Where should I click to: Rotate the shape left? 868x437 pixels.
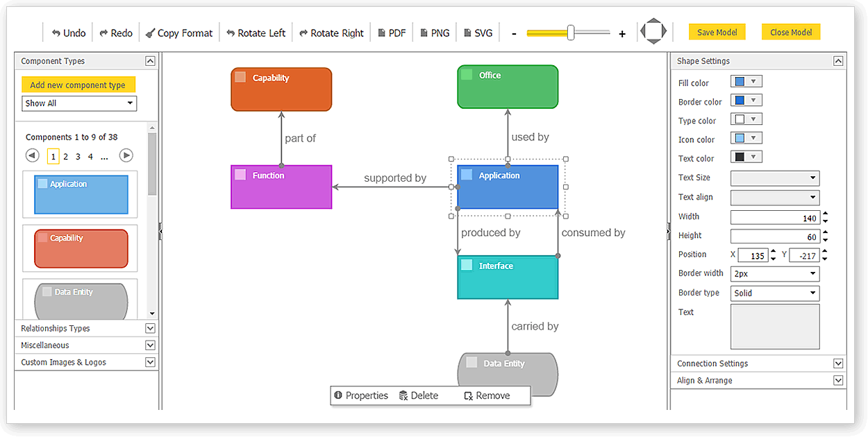tap(256, 33)
